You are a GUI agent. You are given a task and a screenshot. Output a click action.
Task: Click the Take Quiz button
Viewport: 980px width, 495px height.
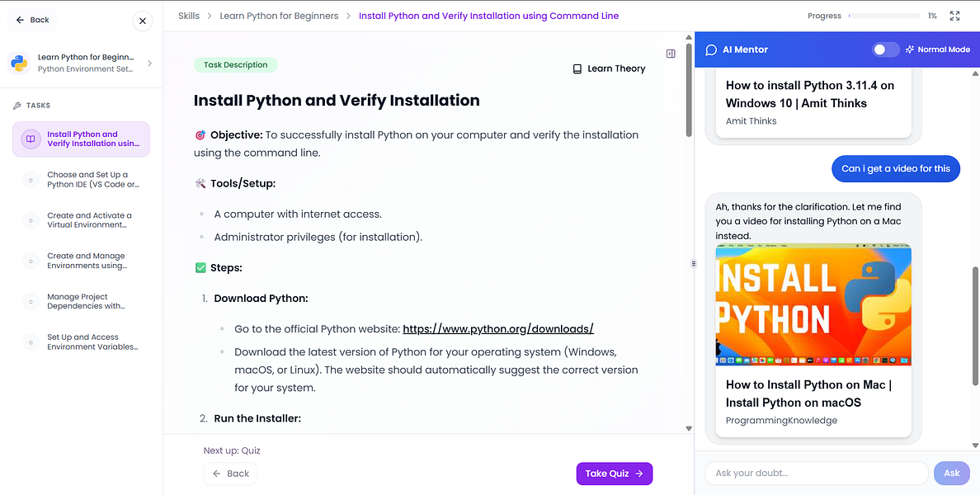coord(614,473)
